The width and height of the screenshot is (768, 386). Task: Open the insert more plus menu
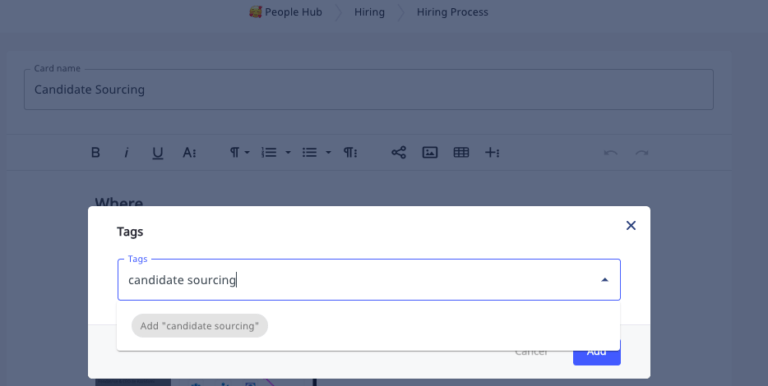(x=492, y=152)
